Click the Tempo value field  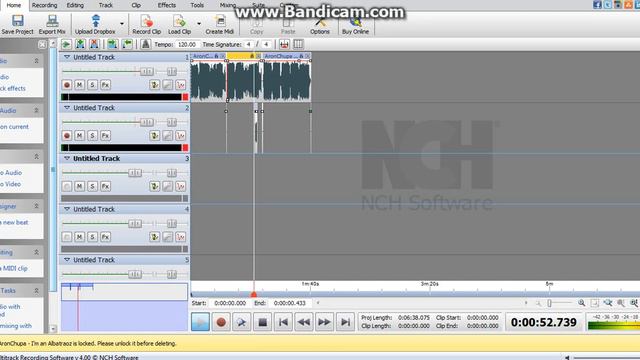pyautogui.click(x=187, y=44)
